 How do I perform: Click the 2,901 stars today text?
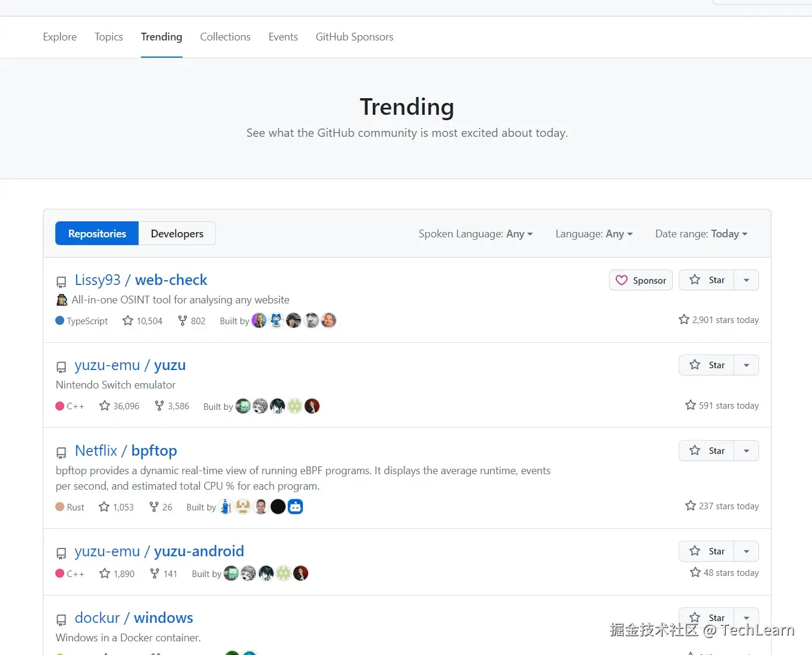coord(719,320)
